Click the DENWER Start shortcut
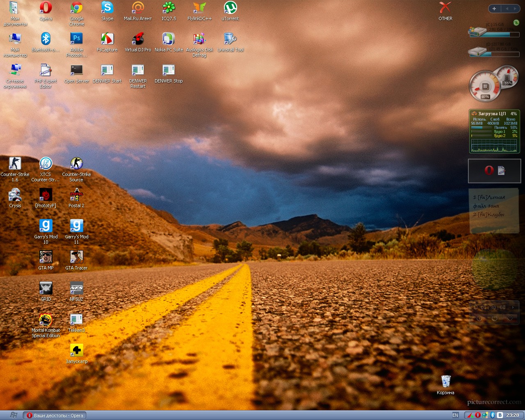This screenshot has width=525, height=420. tap(107, 71)
